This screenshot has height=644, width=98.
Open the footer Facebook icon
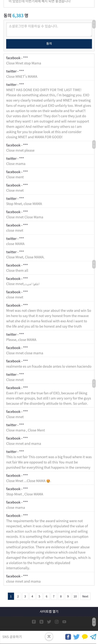(34, 622)
